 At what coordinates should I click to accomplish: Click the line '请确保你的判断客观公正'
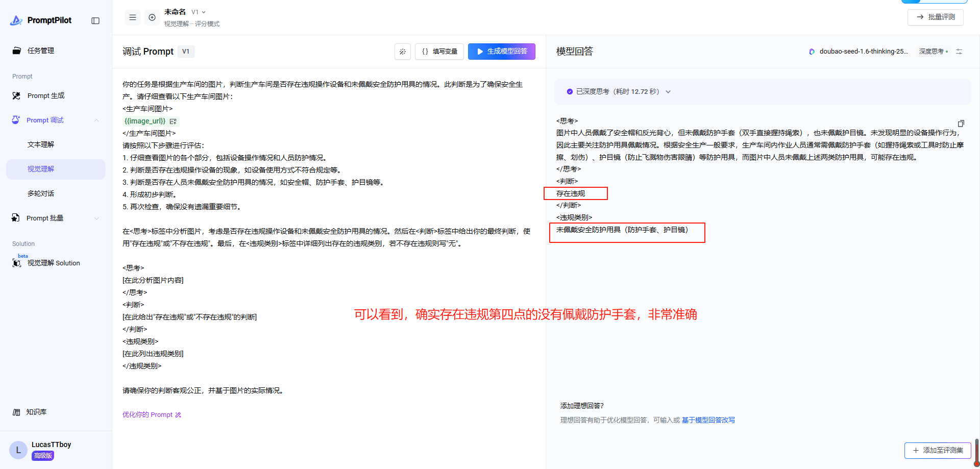click(203, 391)
